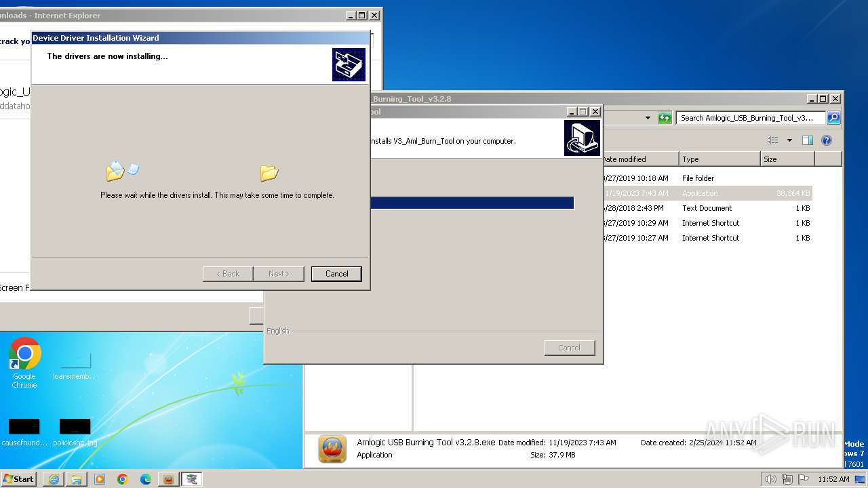Change the view with the Explorer view icon

click(x=773, y=140)
